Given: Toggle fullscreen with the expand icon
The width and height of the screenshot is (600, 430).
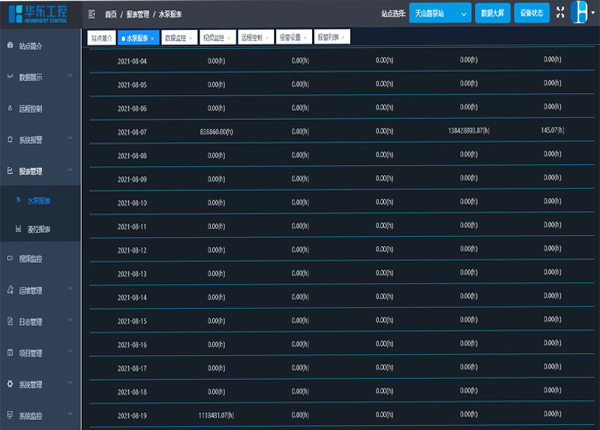Looking at the screenshot, I should (559, 13).
